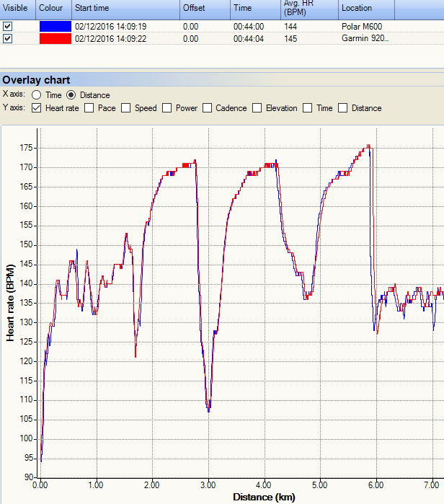Enable the Cadence Y axis checkbox
444x504 pixels.
tap(207, 108)
